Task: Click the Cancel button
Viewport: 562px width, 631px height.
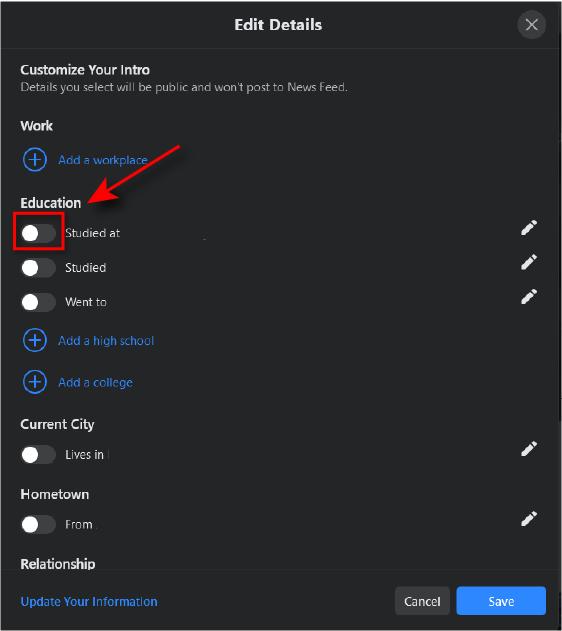Action: tap(422, 601)
